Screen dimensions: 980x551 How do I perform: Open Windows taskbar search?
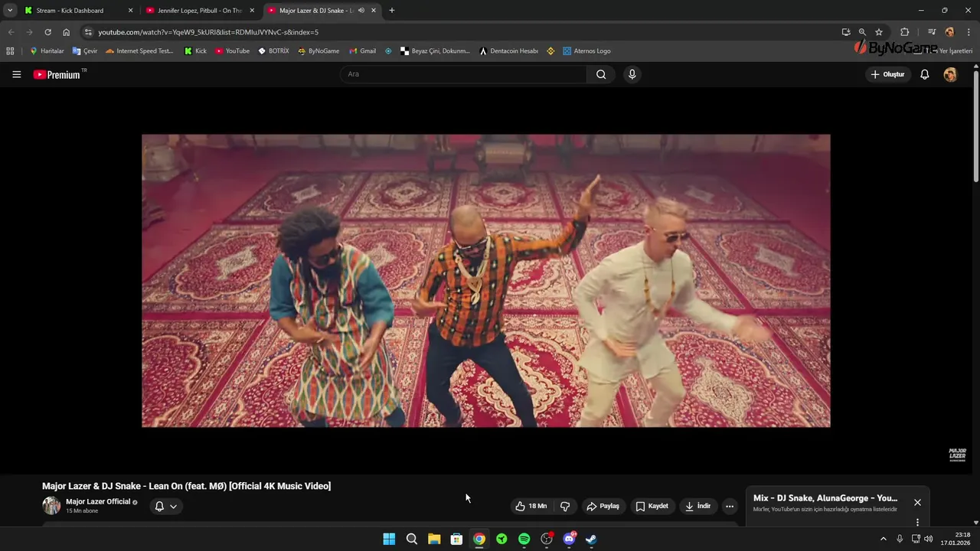(x=412, y=539)
